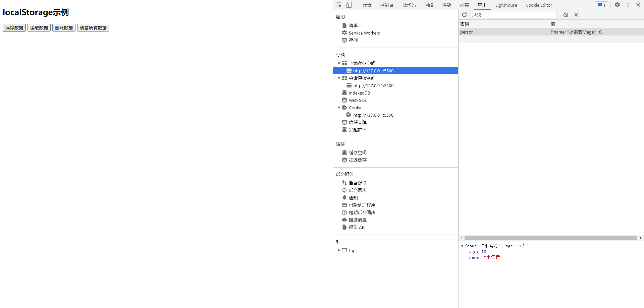
Task: Toggle the device toolbar icon
Action: pos(349,5)
